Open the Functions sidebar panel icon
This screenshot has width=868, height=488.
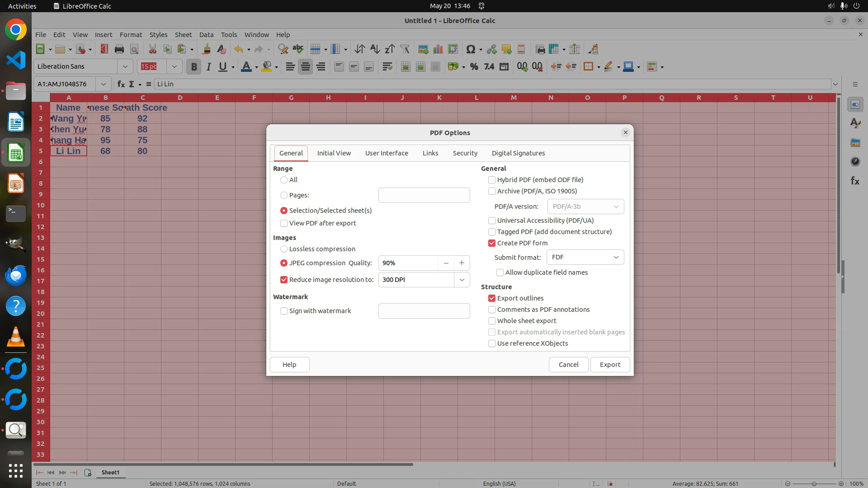(854, 181)
